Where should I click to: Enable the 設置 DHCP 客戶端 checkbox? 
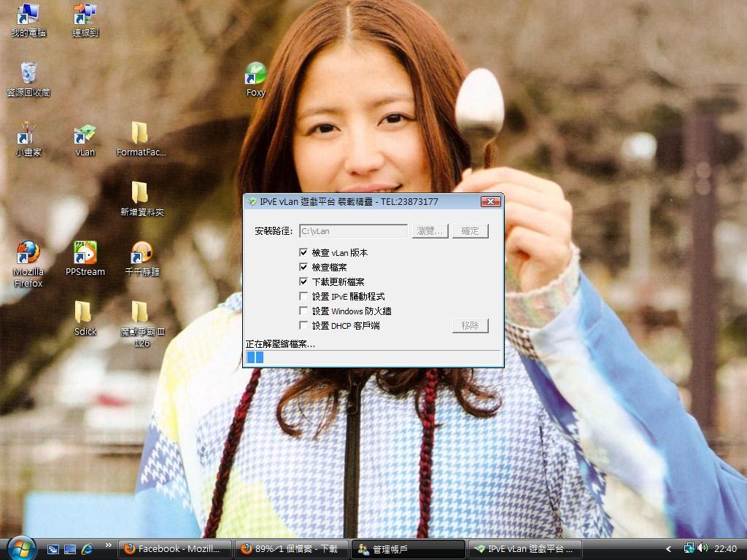pos(304,325)
